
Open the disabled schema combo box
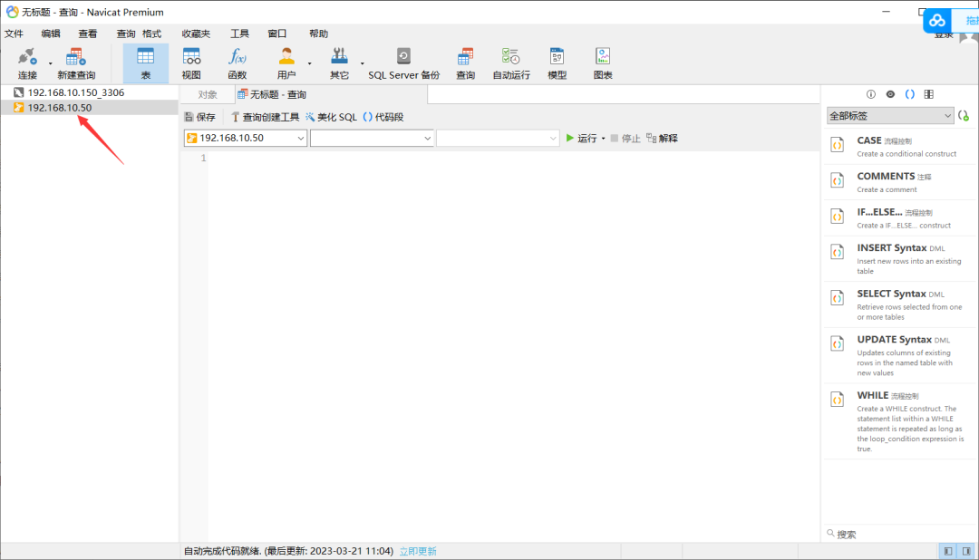(x=498, y=138)
